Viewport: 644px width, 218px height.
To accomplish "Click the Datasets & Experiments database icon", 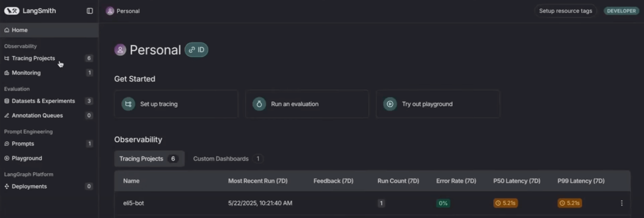I will click(x=6, y=101).
